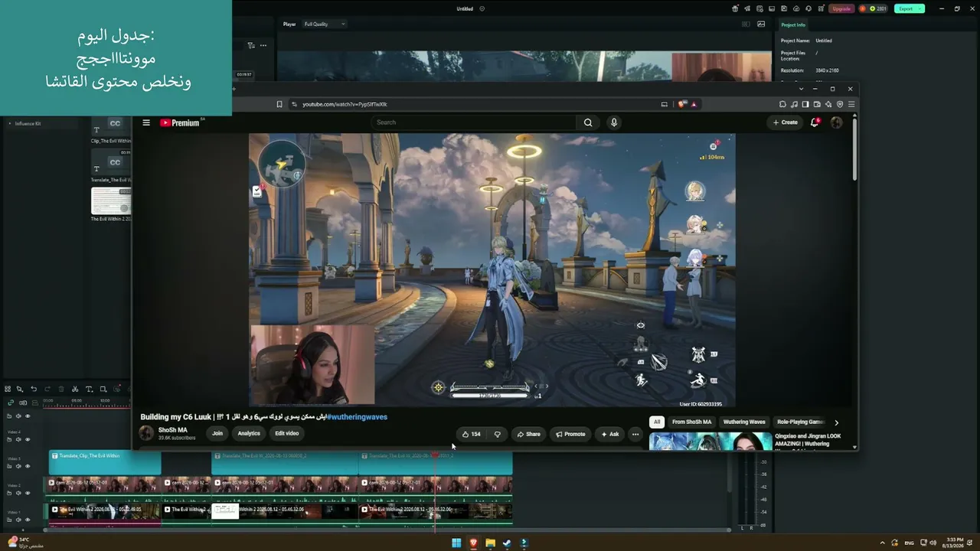Open the Brave browser taskbar icon

tap(473, 543)
